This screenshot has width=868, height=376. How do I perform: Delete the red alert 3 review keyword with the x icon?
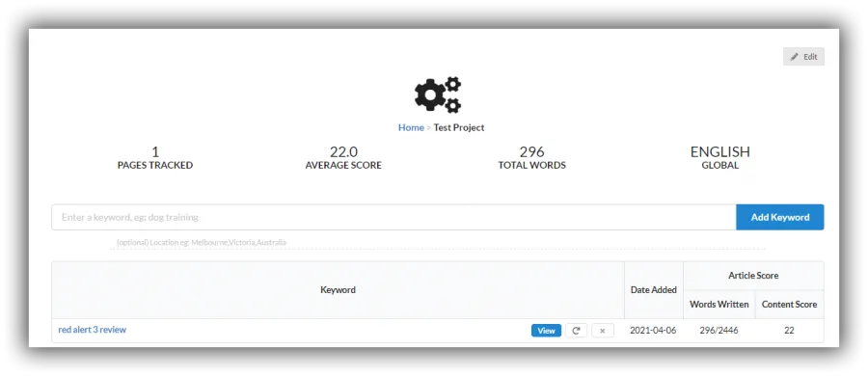pyautogui.click(x=602, y=331)
